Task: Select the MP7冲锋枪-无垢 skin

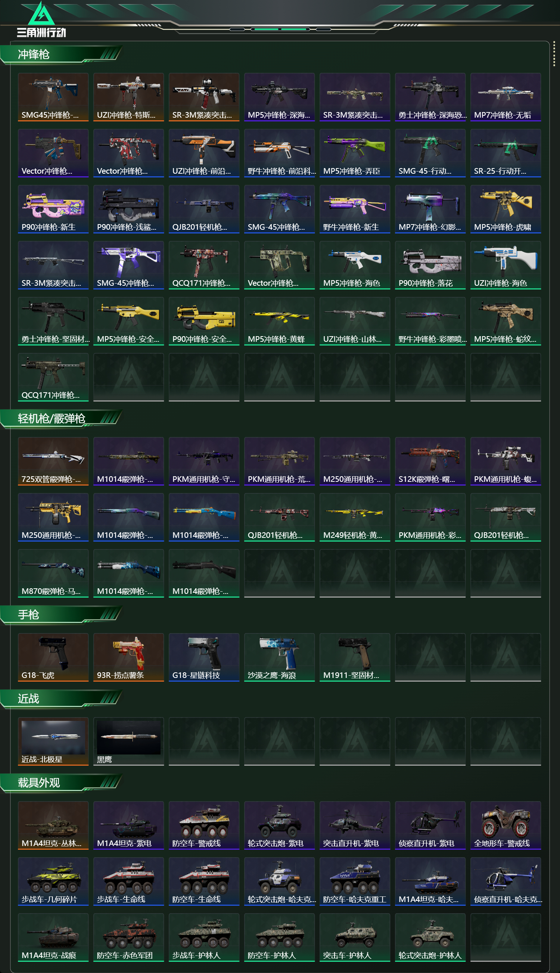Action: [505, 97]
